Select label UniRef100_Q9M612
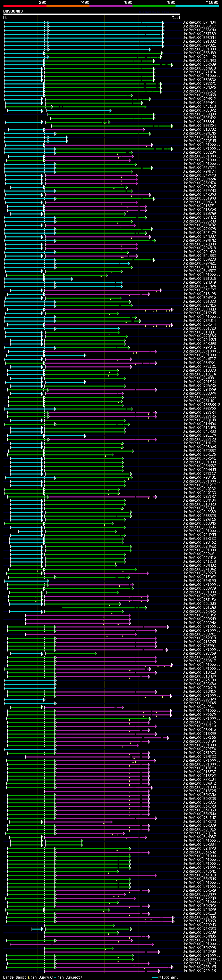 pos(199,99)
